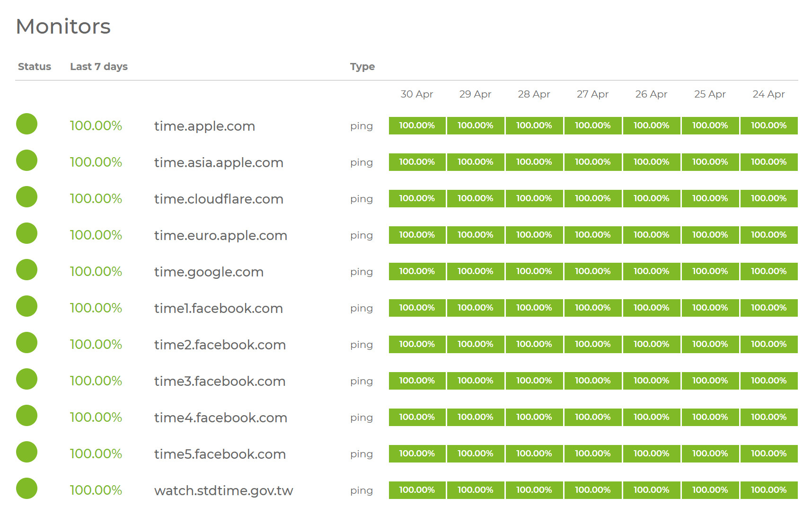The width and height of the screenshot is (812, 516).
Task: Select watch.stdtime.gov.tw 29 Apr uptime bar
Action: tap(476, 490)
